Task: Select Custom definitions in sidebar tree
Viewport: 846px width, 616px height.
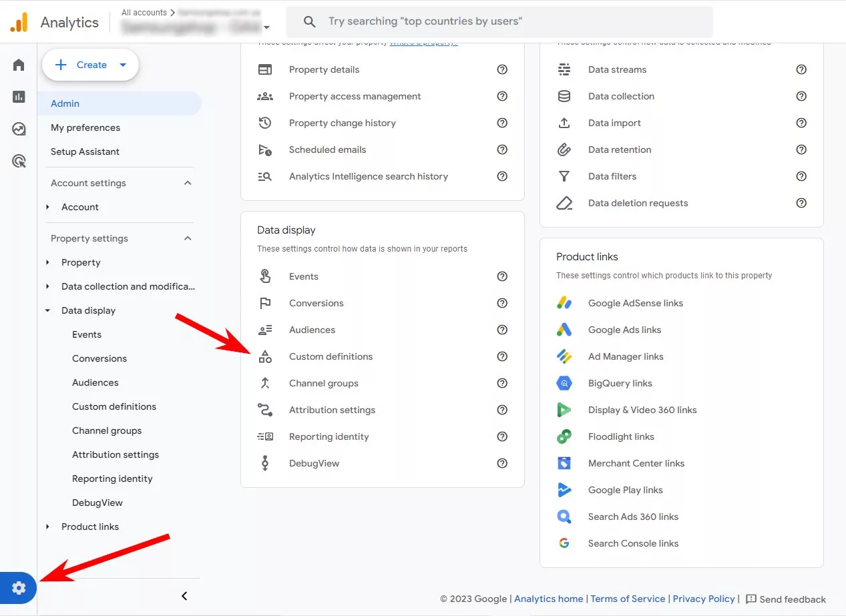Action: [x=114, y=406]
